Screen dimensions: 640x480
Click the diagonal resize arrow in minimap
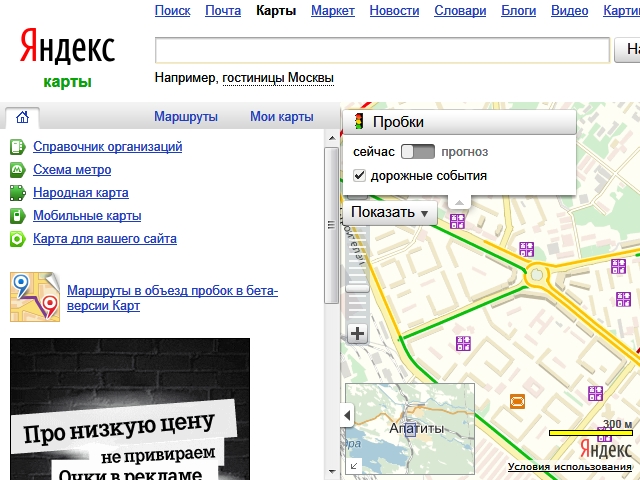tap(354, 465)
